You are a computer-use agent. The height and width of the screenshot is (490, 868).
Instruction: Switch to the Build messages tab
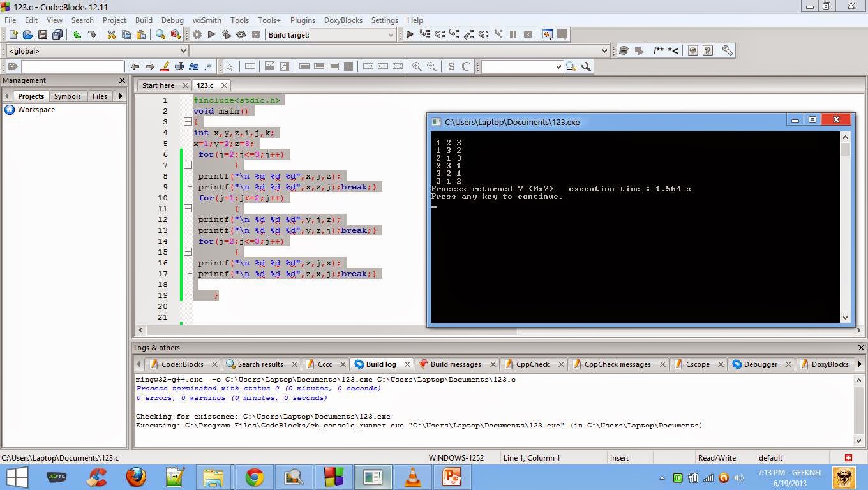pos(456,364)
